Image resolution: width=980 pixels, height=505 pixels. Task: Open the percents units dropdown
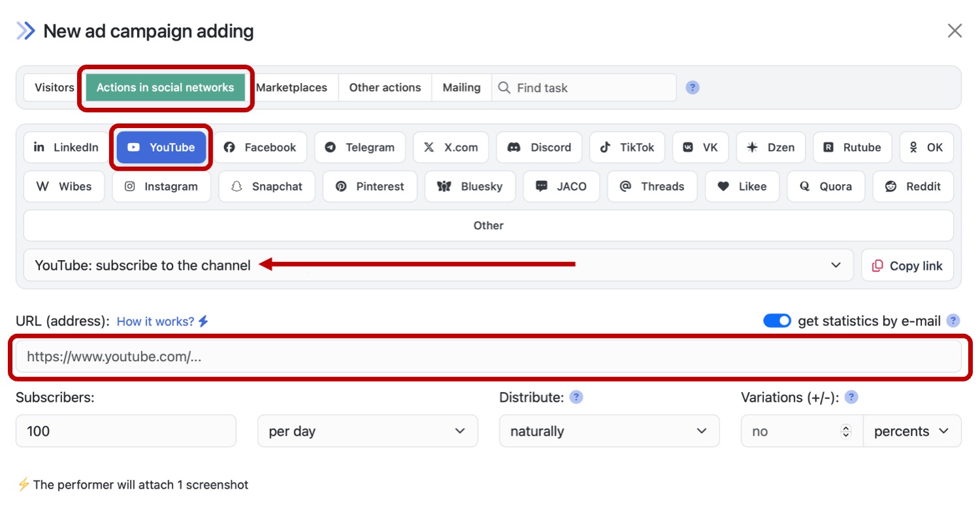(911, 431)
